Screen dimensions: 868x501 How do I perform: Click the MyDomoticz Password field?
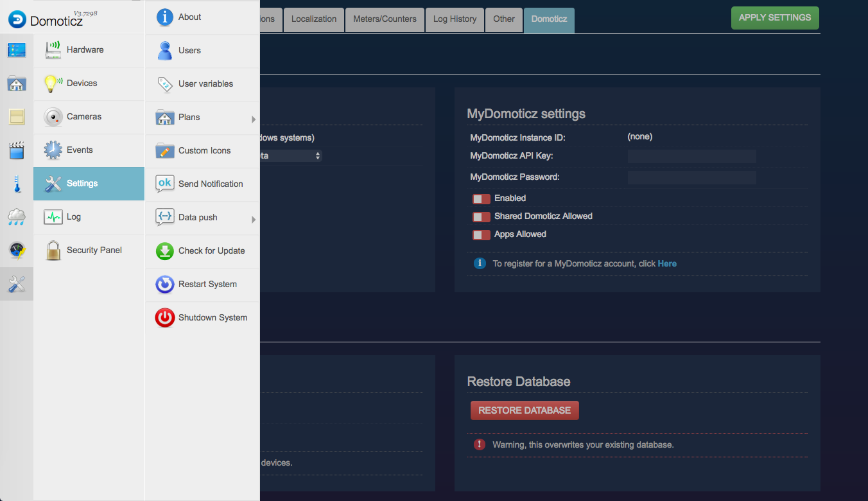(691, 177)
